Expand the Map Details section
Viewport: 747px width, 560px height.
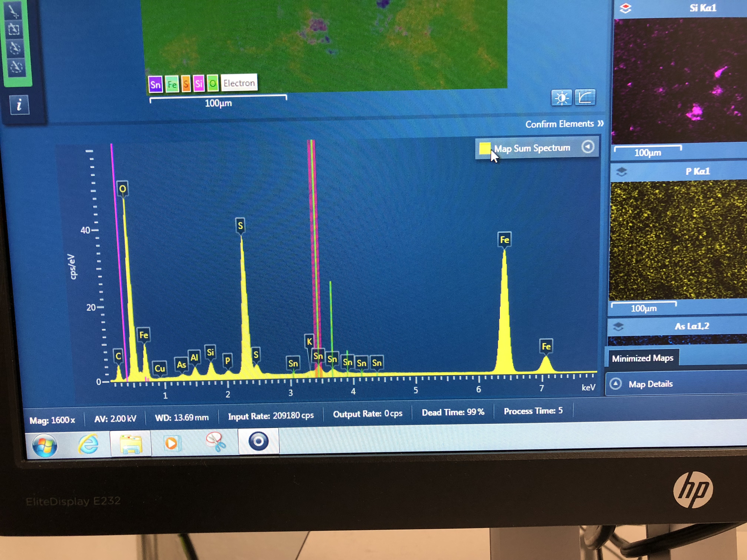(616, 384)
